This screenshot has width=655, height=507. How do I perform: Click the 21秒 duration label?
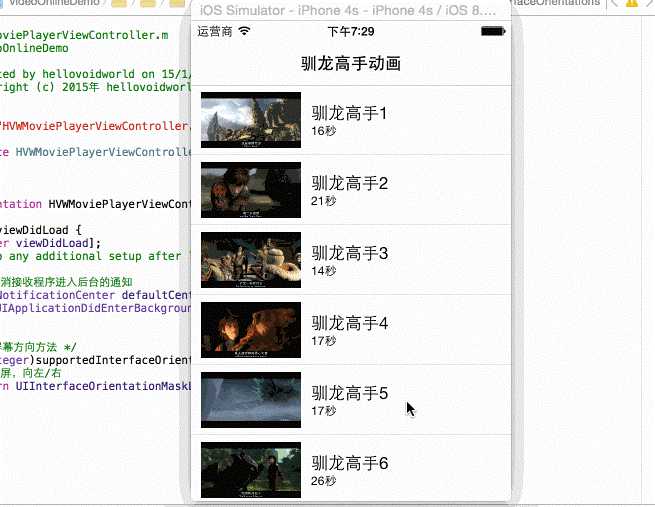point(323,201)
